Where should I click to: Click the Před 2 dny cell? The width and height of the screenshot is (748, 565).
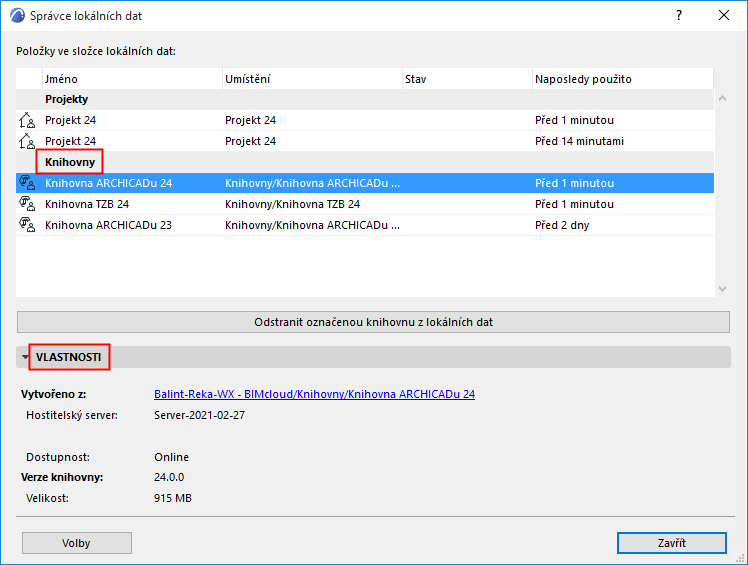pos(562,225)
